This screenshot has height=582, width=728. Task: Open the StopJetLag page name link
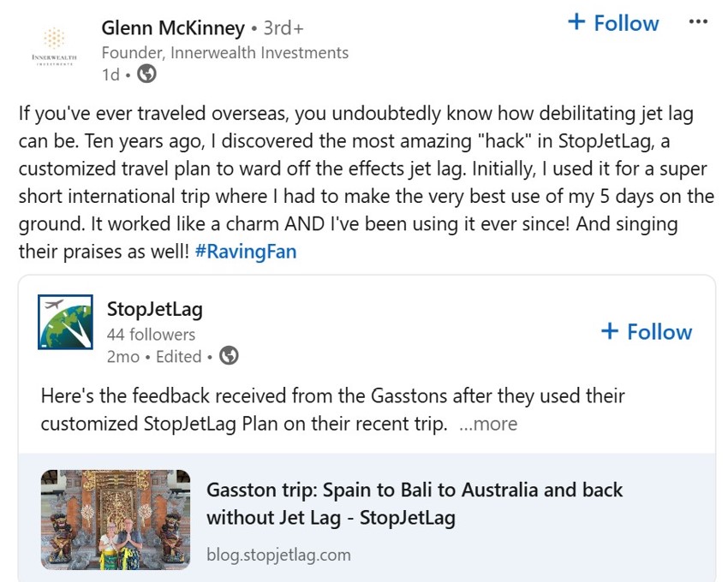point(154,309)
